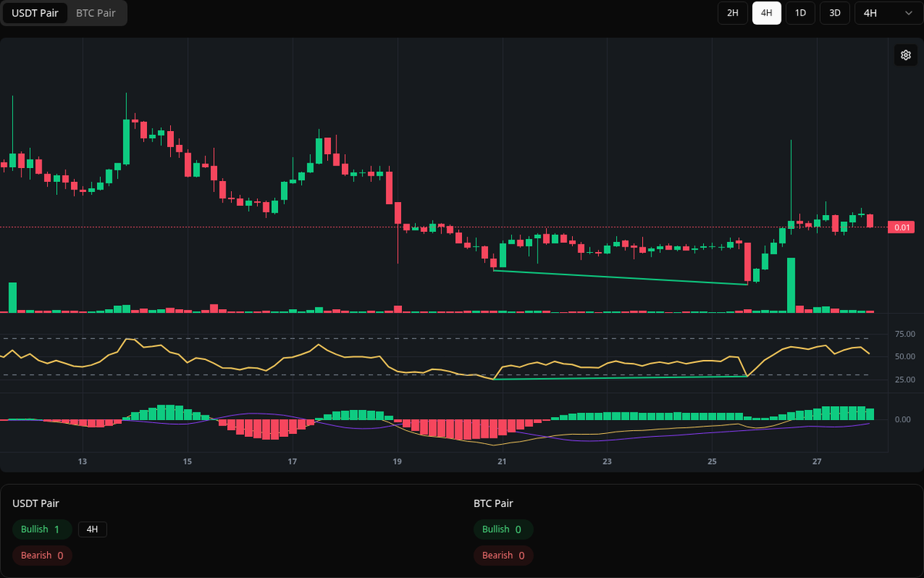Select the 2H timeframe button
Viewport: 924px width, 578px height.
(731, 13)
